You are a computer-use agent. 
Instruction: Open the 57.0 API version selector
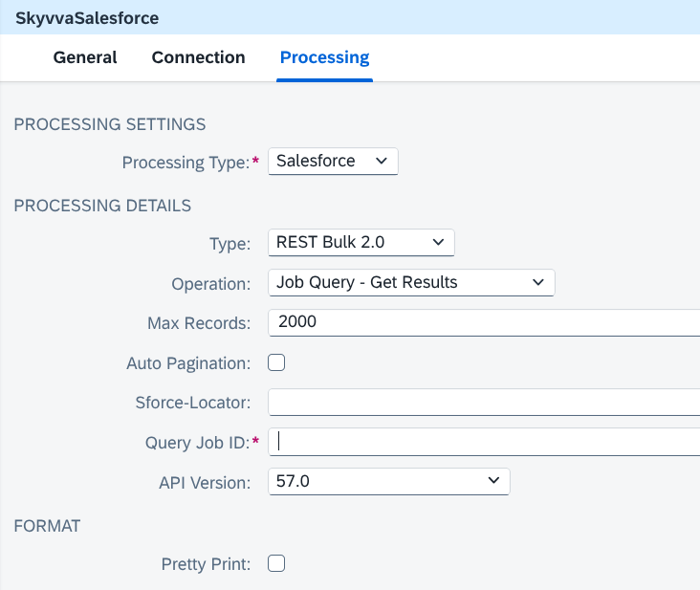[x=389, y=481]
